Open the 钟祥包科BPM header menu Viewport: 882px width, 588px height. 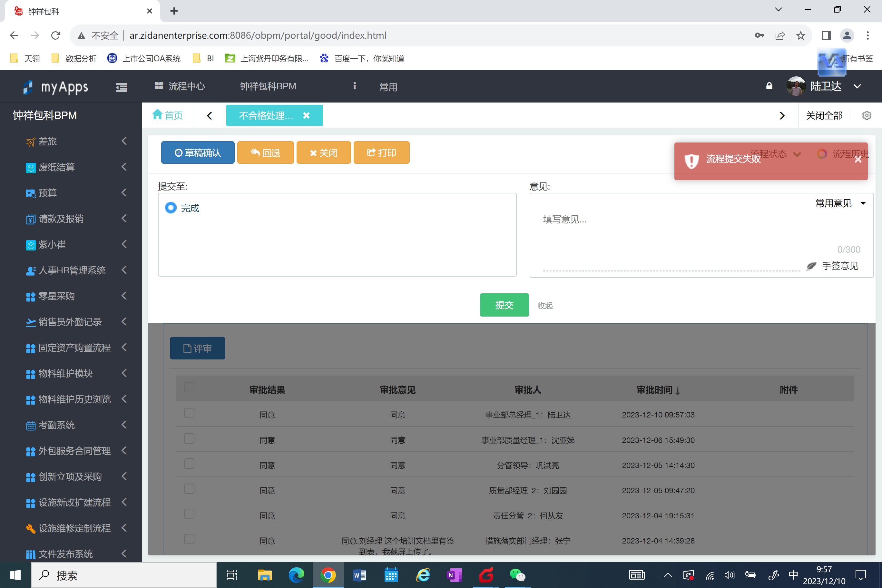click(x=268, y=86)
